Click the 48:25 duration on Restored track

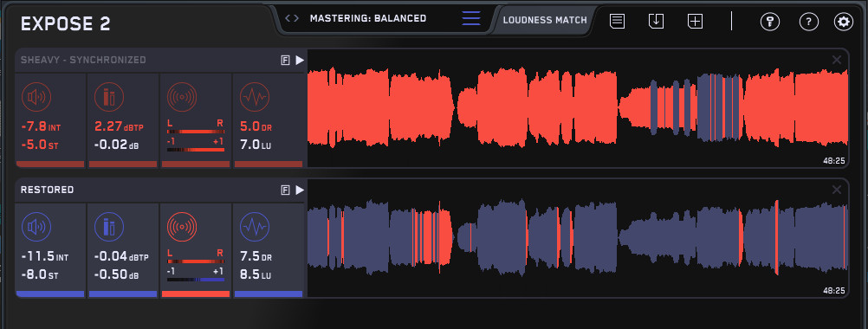tap(833, 290)
